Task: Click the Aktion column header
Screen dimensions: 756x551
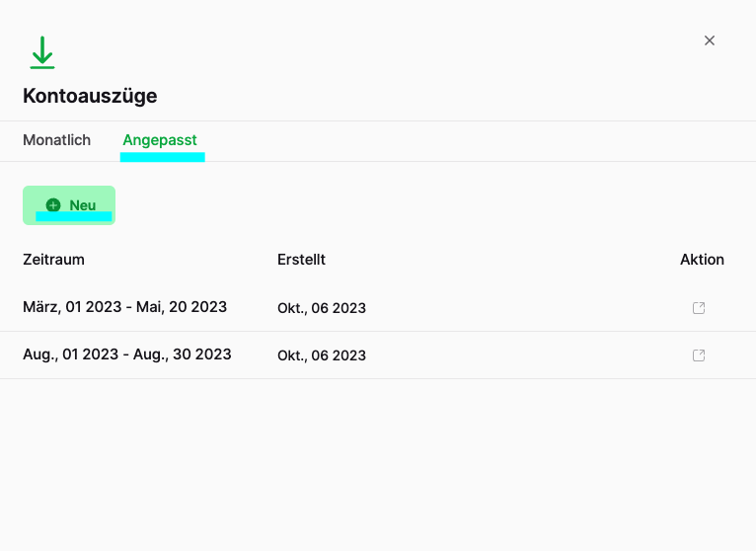Action: (x=702, y=260)
